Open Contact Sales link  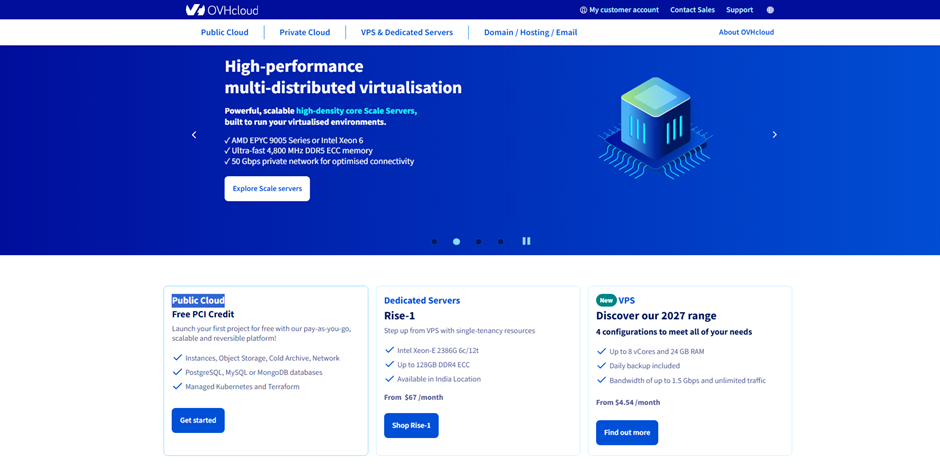pyautogui.click(x=692, y=10)
